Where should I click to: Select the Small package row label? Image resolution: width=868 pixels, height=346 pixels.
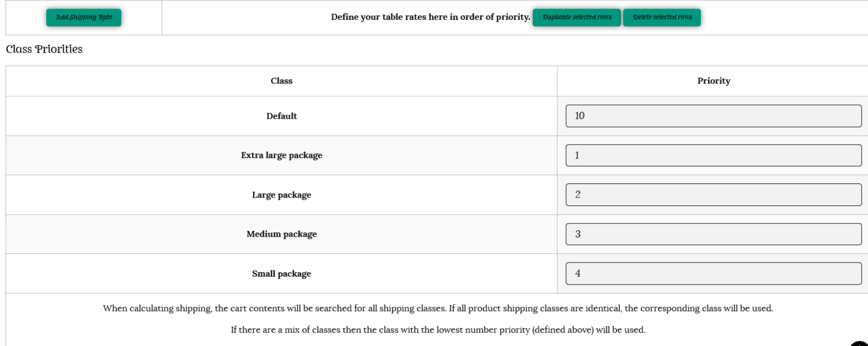tap(281, 274)
